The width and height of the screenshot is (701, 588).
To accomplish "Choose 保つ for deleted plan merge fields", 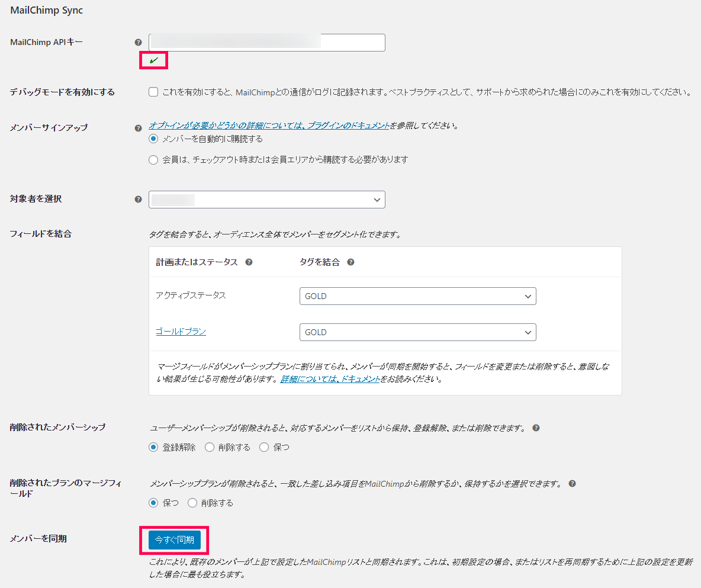I will click(153, 503).
